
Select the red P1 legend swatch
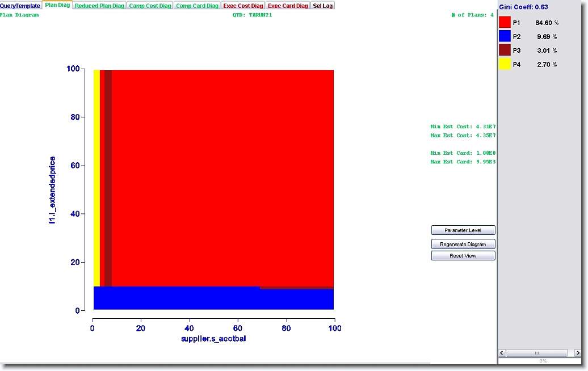pyautogui.click(x=505, y=23)
